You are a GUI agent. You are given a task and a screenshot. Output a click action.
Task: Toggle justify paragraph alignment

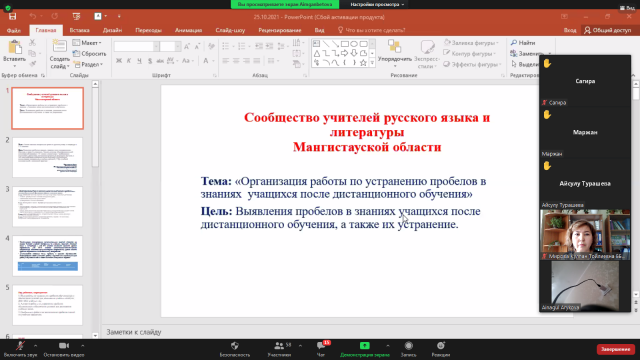[x=256, y=61]
